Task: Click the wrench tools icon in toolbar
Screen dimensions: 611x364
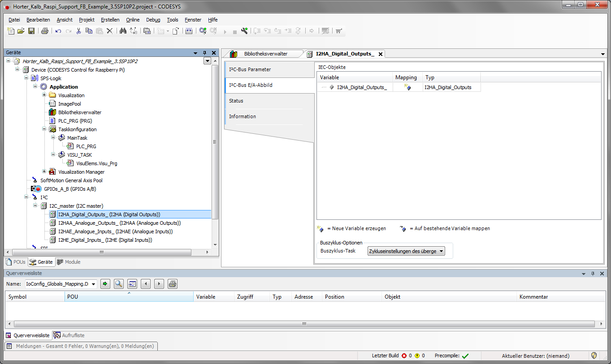Action: (x=244, y=31)
